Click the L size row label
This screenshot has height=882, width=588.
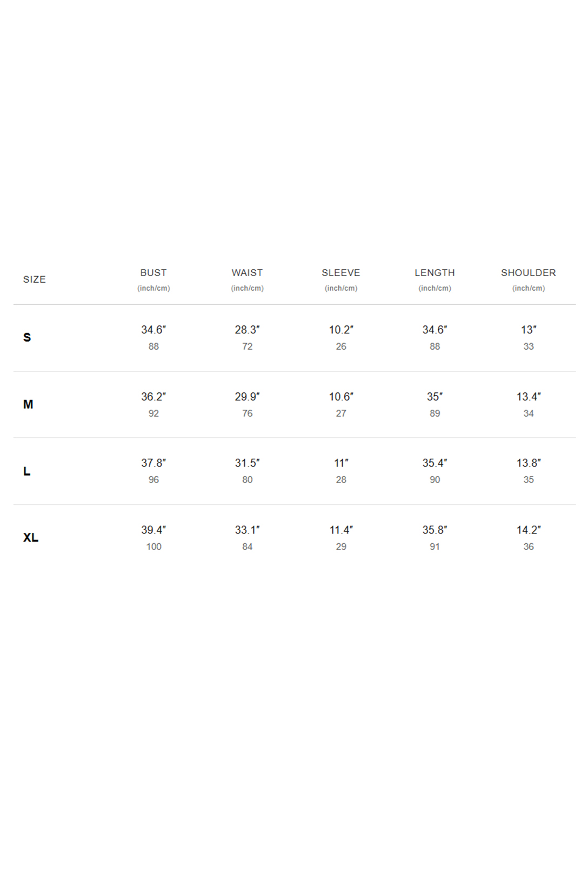coord(26,471)
